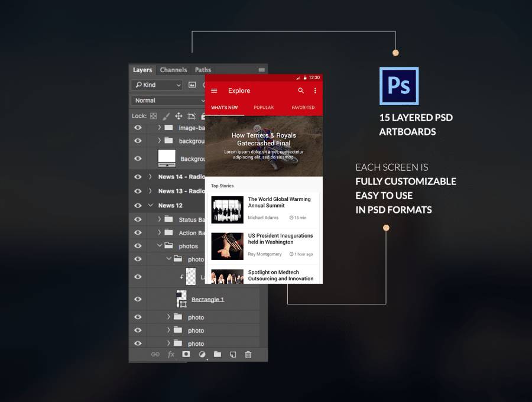Tap the search icon in Explore bar
Screen dimensions: 532x402
(301, 90)
